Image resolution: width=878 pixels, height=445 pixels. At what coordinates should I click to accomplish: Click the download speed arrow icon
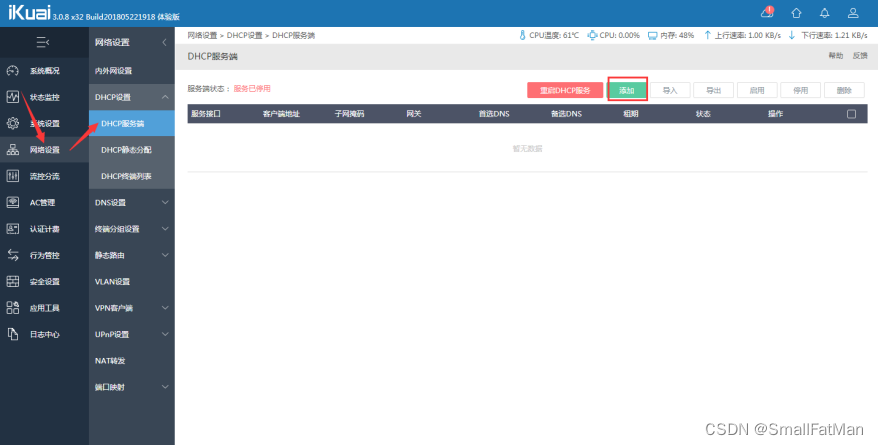(792, 35)
